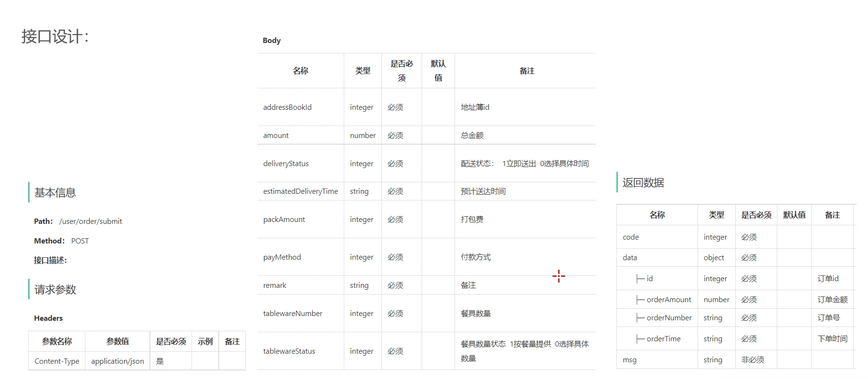Select the addressBookId field name

(287, 107)
